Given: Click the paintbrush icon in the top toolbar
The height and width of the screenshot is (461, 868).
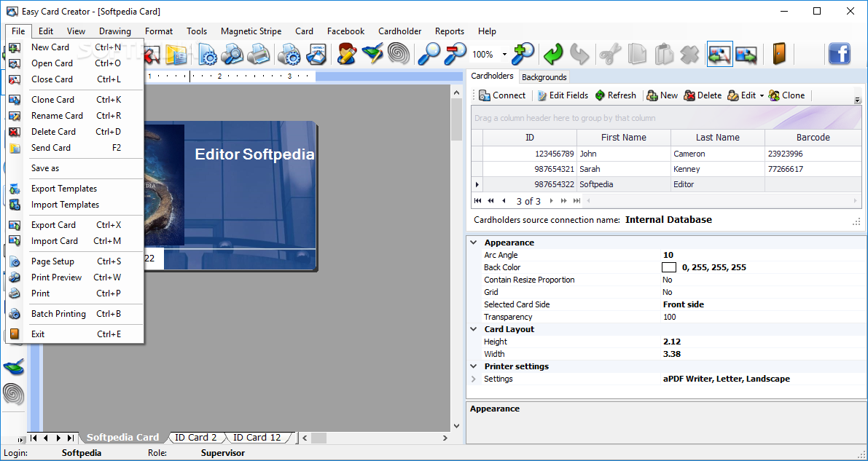Looking at the screenshot, I should (x=372, y=54).
